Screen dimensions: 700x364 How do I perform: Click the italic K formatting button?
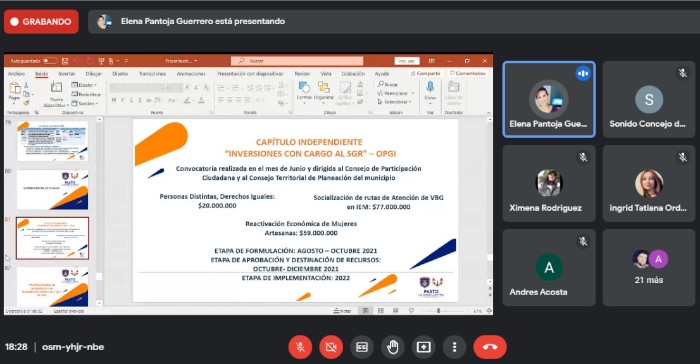[x=123, y=100]
